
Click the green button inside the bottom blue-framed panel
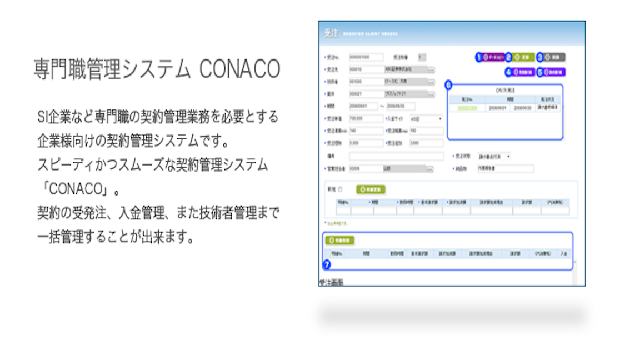pos(340,240)
